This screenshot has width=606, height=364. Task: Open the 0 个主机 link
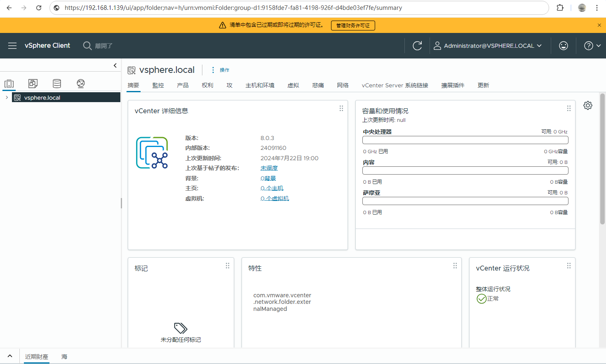272,188
